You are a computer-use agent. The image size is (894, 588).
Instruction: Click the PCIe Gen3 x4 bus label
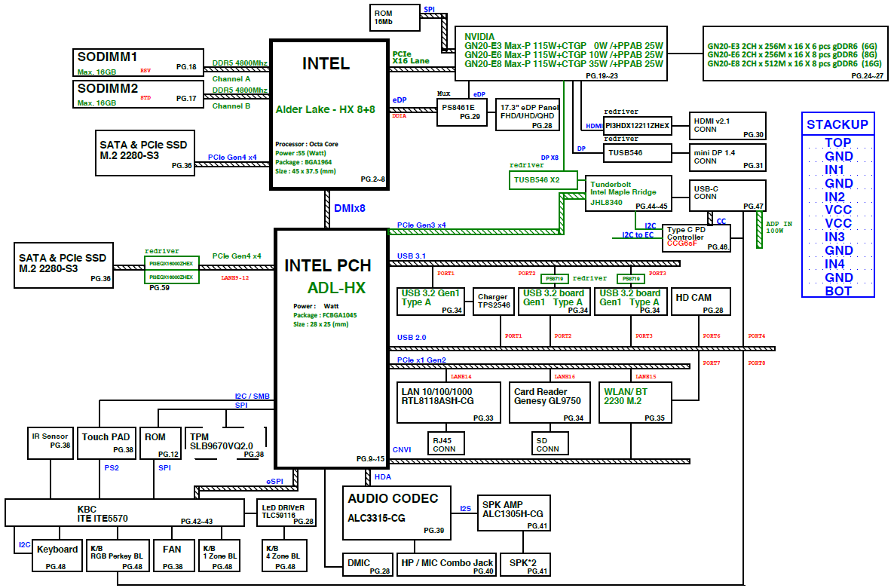[421, 225]
